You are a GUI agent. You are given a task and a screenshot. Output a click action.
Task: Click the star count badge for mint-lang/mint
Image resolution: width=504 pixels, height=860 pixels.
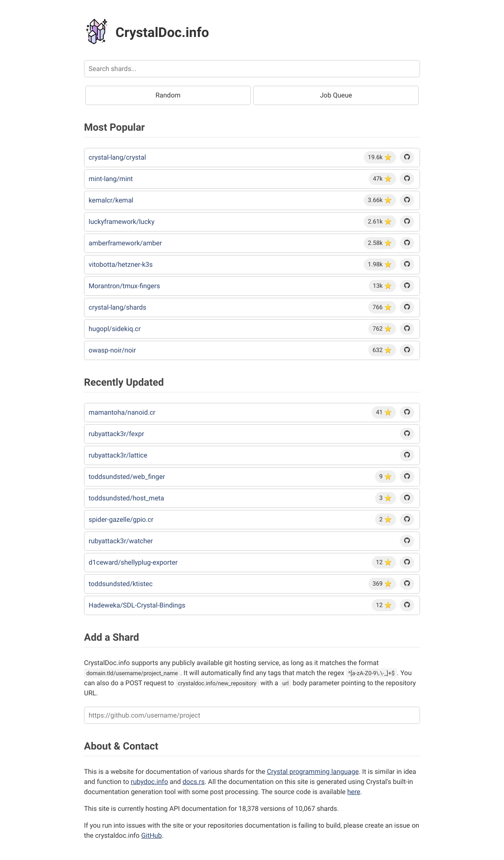pyautogui.click(x=382, y=179)
